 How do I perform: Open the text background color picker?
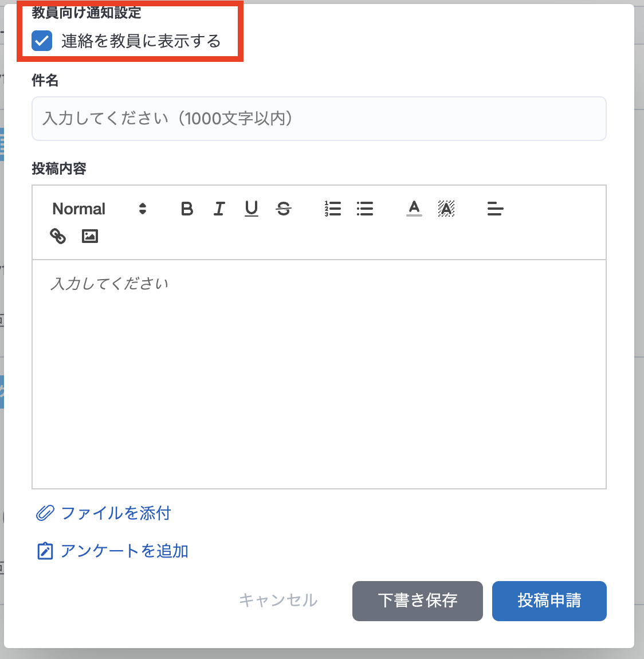tap(446, 209)
